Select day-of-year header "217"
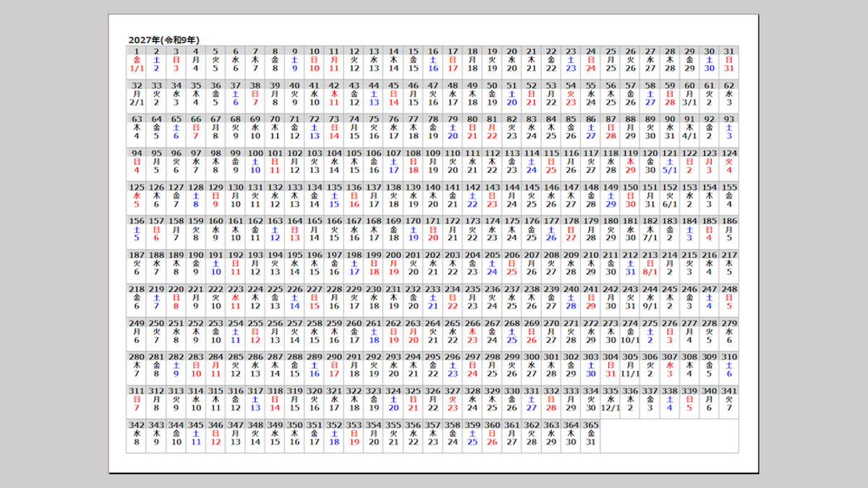Screen dimensions: 868x488 point(729,255)
